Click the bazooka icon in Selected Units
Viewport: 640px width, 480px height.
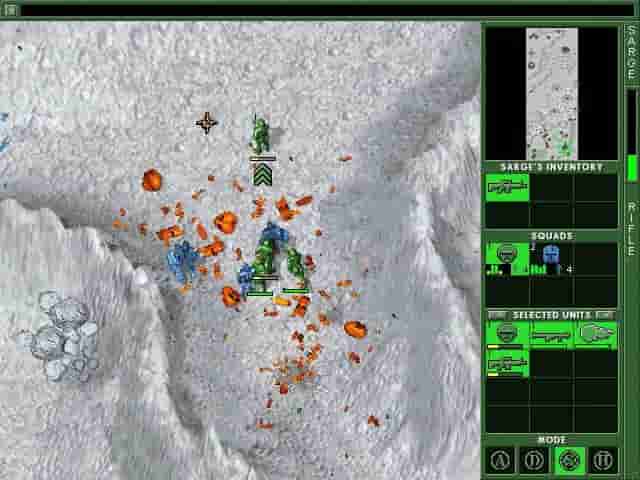551,335
